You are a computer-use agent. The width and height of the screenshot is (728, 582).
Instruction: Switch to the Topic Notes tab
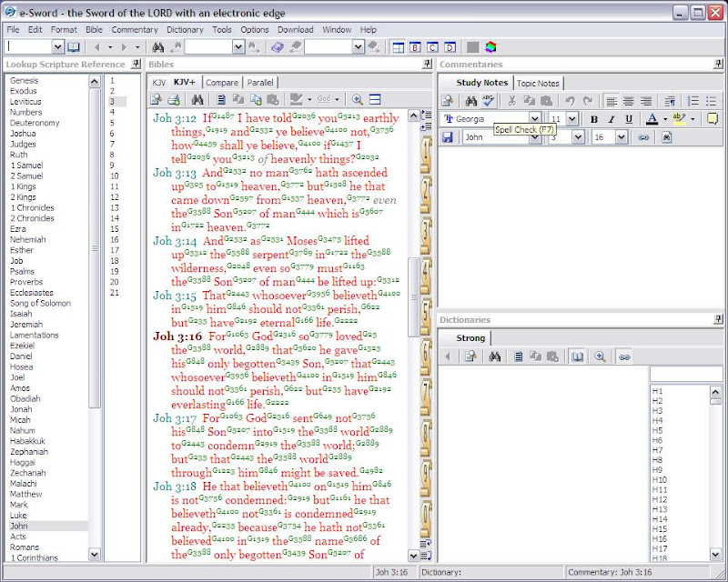click(x=538, y=84)
